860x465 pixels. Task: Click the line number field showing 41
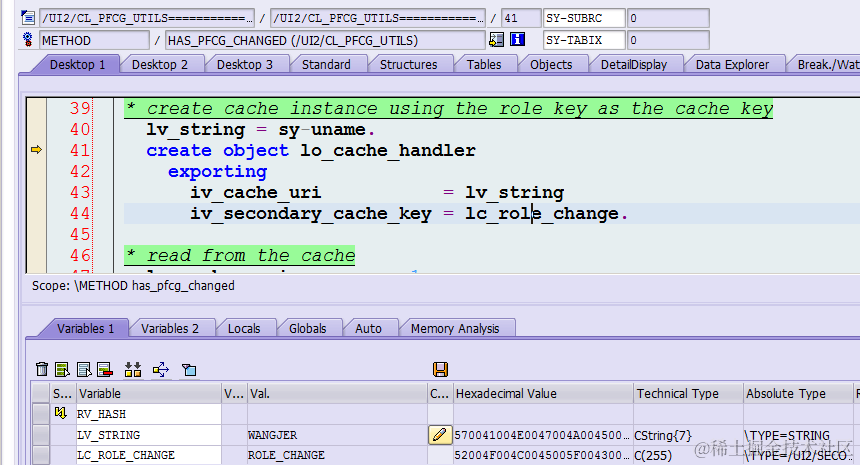pos(521,18)
